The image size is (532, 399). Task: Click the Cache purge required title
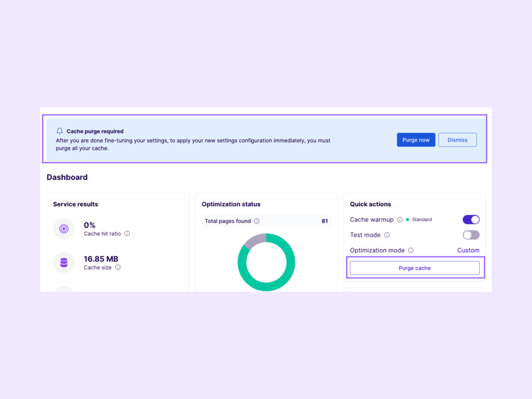[x=95, y=131]
